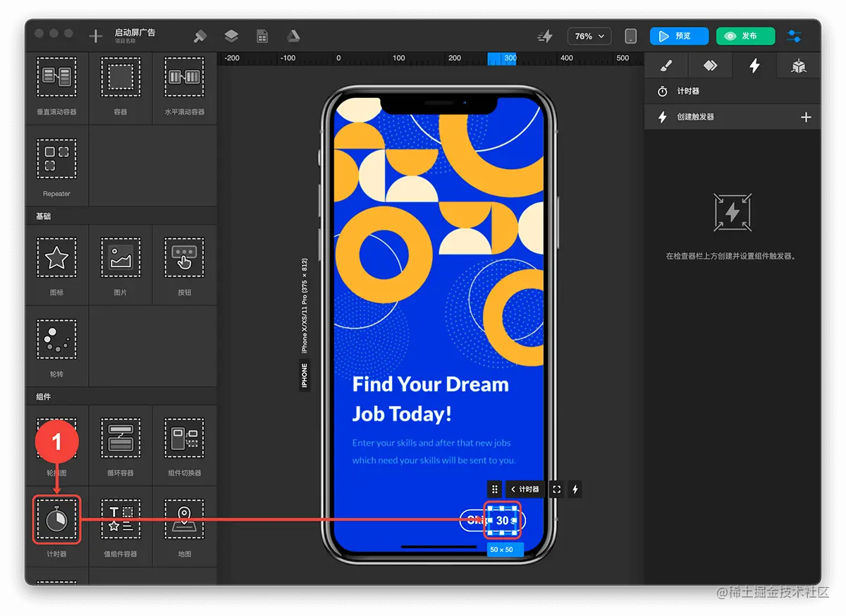Image resolution: width=846 pixels, height=616 pixels.
Task: Switch to the diamond states tab in inspector
Action: pos(710,66)
